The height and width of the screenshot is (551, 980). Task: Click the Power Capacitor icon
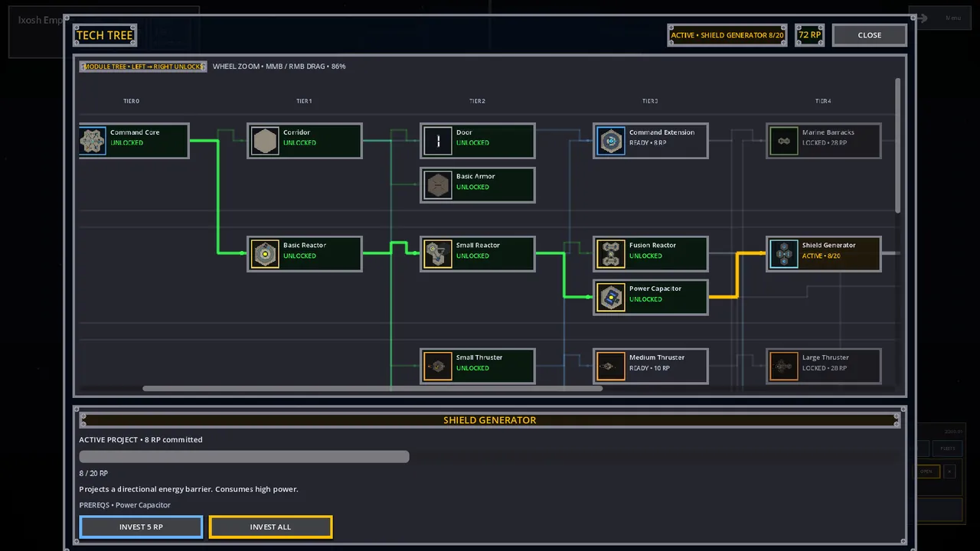pos(611,298)
